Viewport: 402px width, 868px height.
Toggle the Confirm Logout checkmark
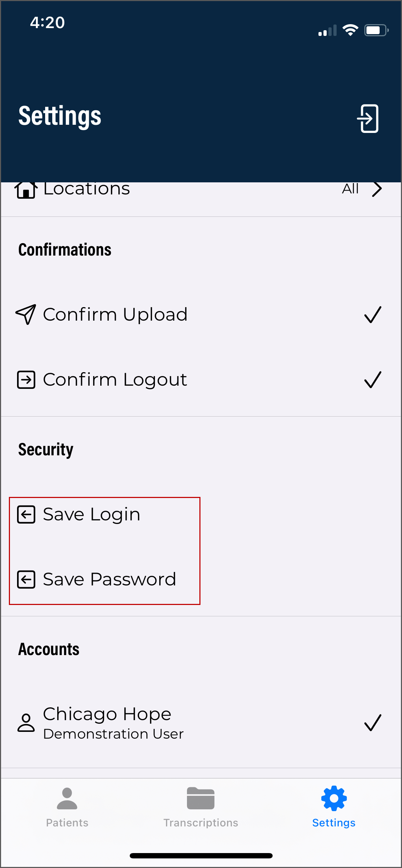(372, 380)
